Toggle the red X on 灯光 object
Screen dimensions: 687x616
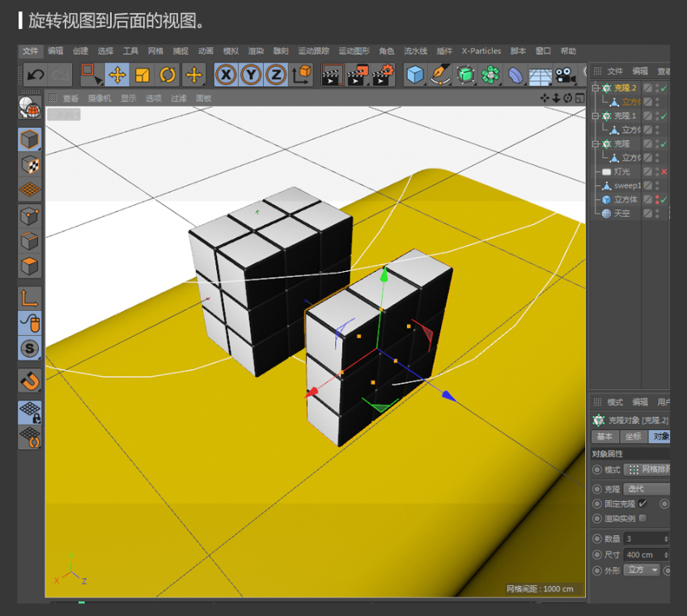coord(664,172)
